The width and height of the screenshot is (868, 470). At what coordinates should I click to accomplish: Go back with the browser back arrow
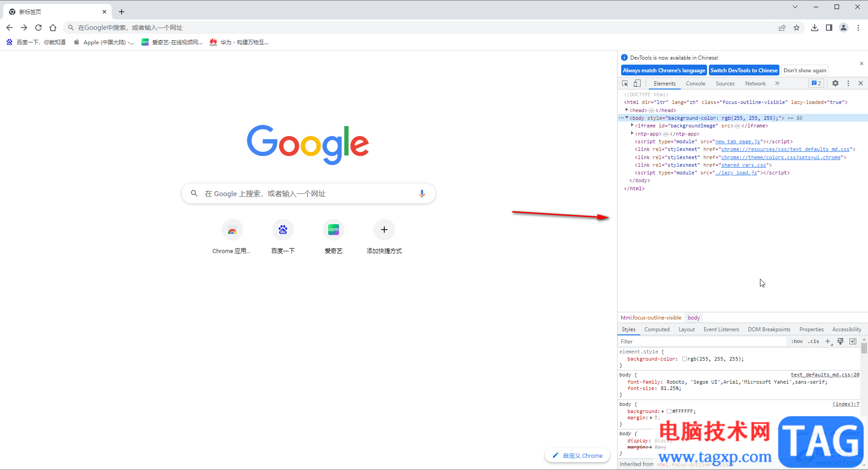tap(9, 28)
